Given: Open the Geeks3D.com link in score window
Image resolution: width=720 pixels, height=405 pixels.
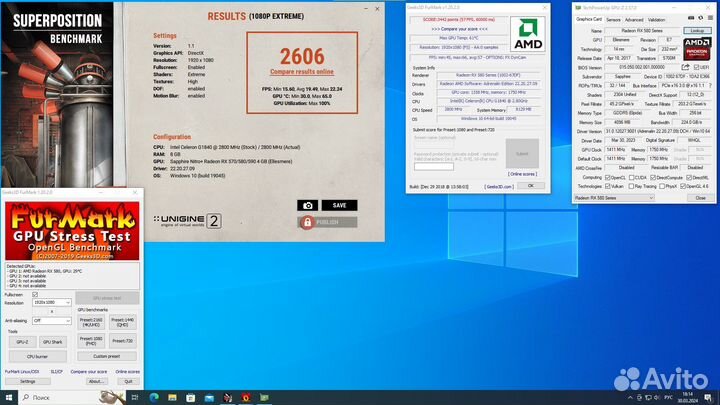Looking at the screenshot, I should (499, 186).
